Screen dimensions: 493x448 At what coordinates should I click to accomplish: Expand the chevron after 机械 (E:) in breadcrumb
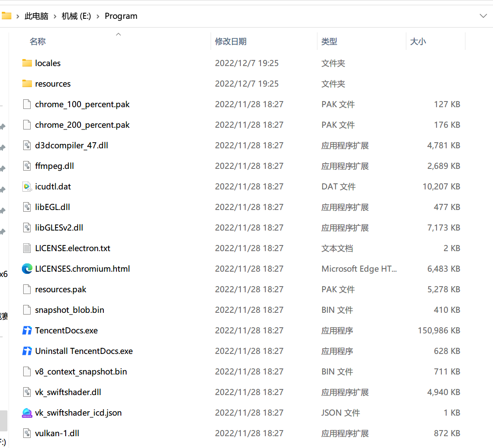[x=98, y=16]
